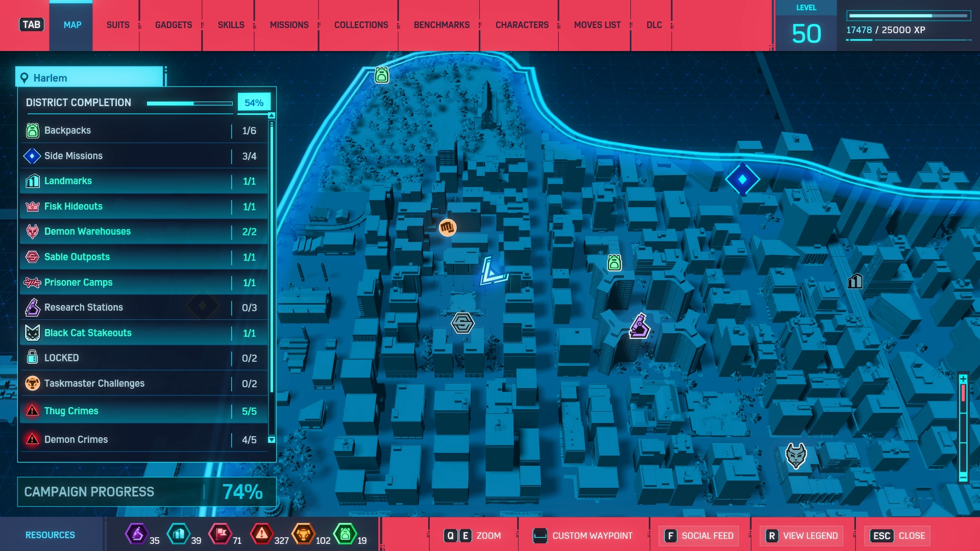Click the View Legend button
980x551 pixels.
(802, 536)
